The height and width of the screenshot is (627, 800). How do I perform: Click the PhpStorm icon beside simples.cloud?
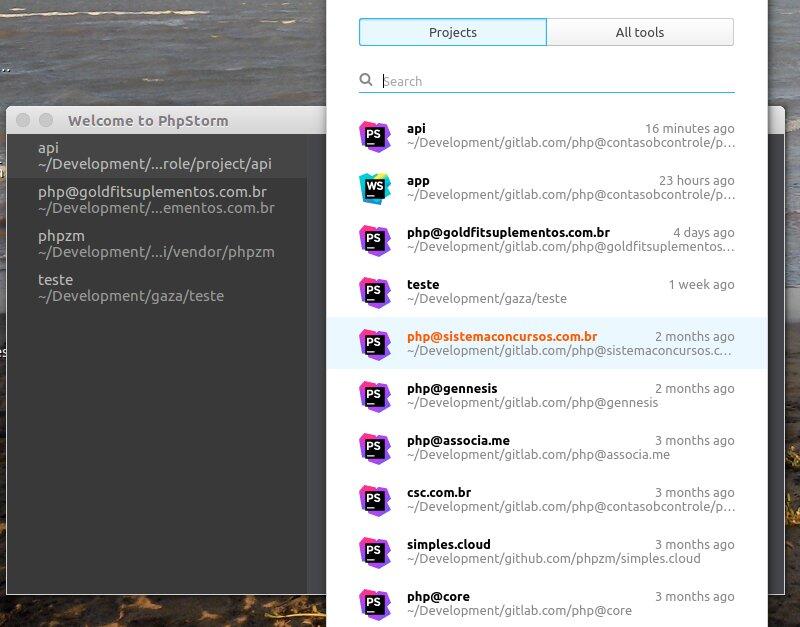tap(375, 552)
